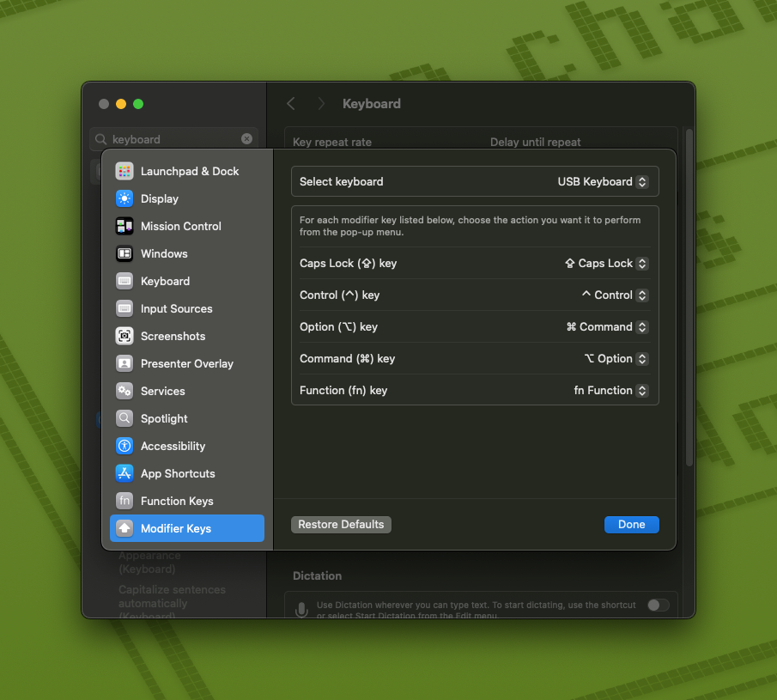Select the Spotlight magnifier icon

click(124, 419)
